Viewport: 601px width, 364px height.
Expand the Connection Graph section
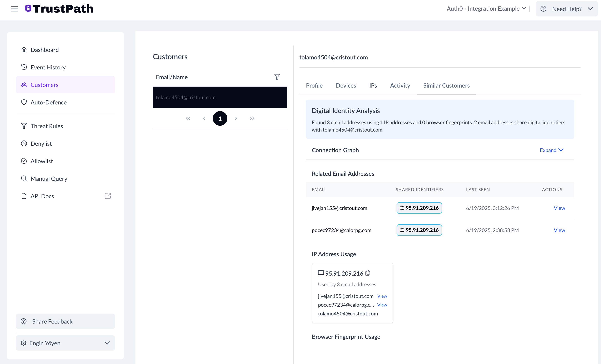(x=551, y=150)
